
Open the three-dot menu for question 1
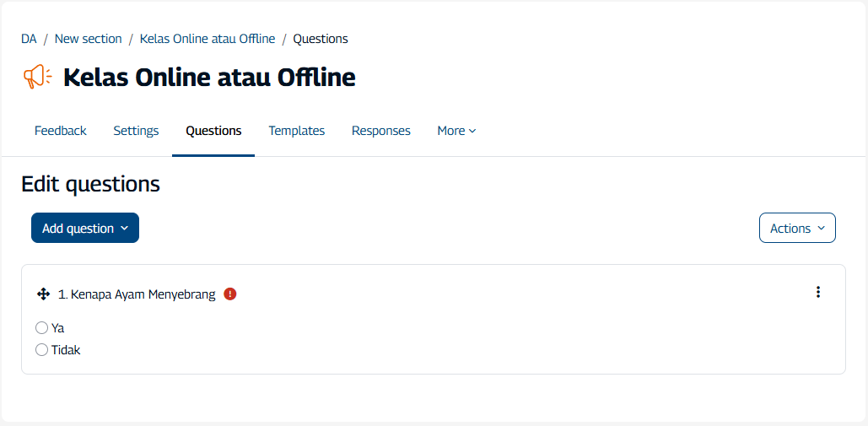click(817, 292)
